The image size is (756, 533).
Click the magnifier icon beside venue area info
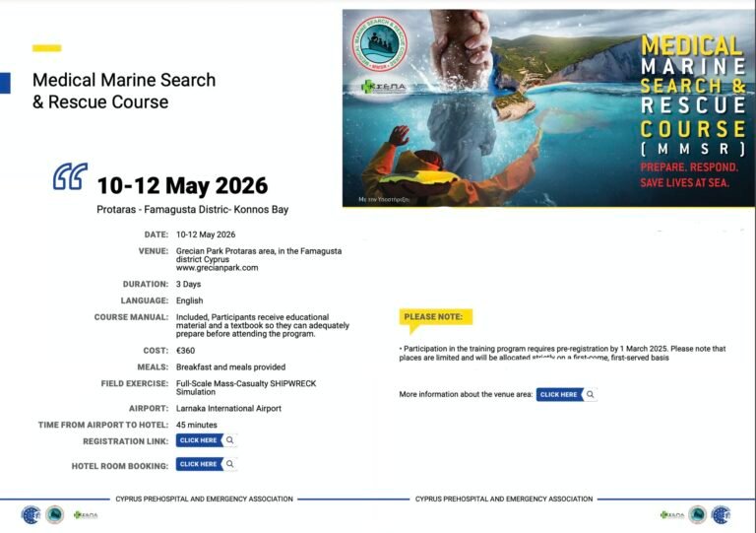(x=591, y=394)
